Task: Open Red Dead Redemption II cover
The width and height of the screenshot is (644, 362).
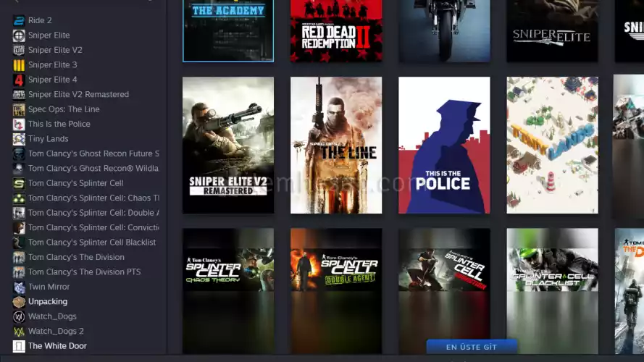Action: 336,30
